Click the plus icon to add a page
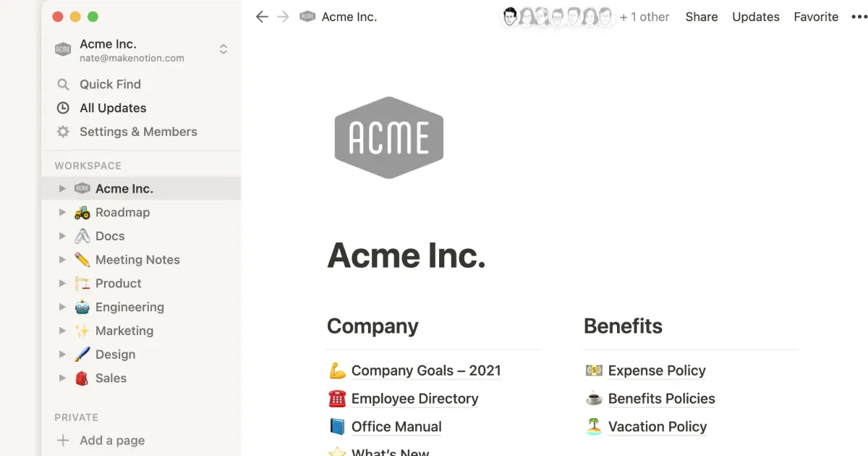Screen dimensions: 868x456 point(63,441)
